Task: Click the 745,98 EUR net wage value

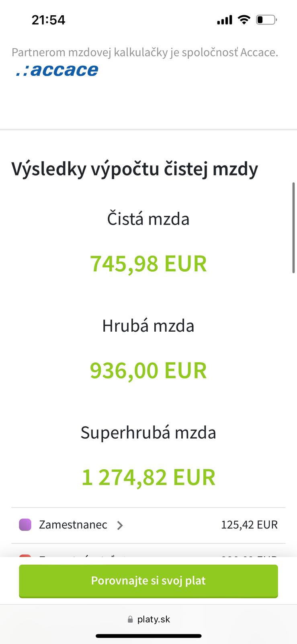Action: coord(148,264)
